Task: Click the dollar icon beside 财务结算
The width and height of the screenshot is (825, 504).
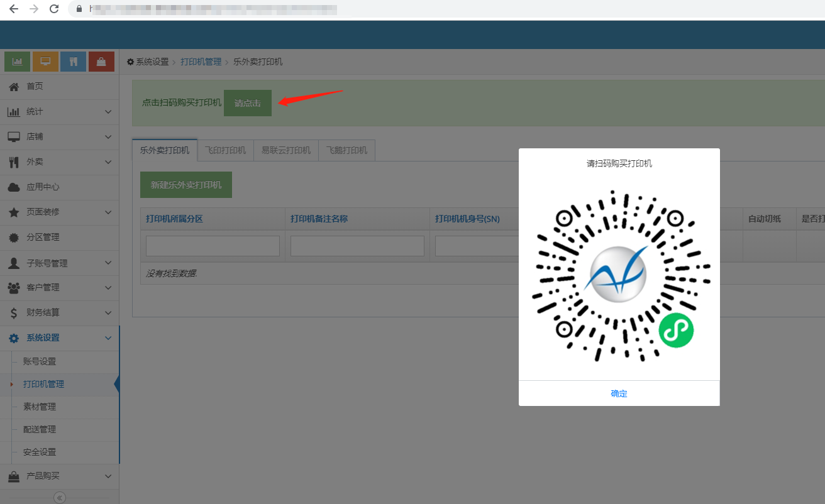Action: click(14, 312)
